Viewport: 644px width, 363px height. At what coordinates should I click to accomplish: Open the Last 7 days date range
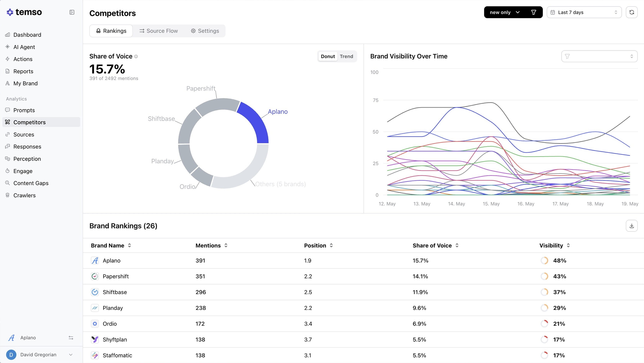coord(584,12)
